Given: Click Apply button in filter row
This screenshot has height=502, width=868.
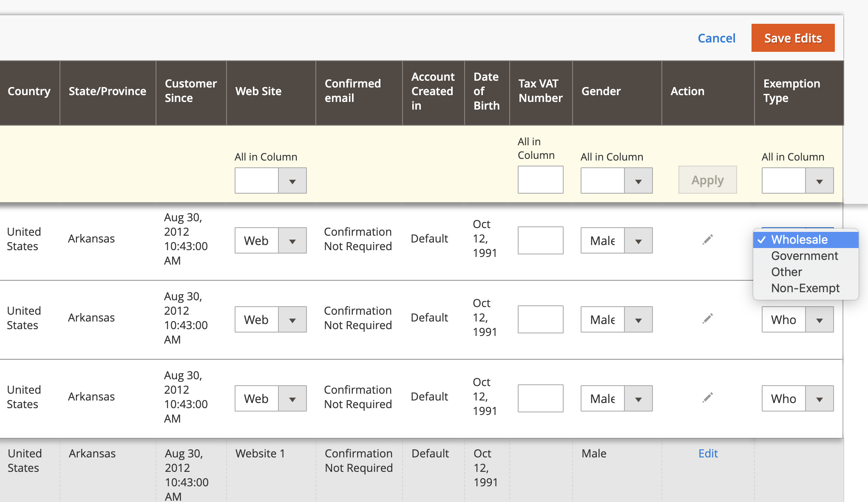Looking at the screenshot, I should coord(709,180).
